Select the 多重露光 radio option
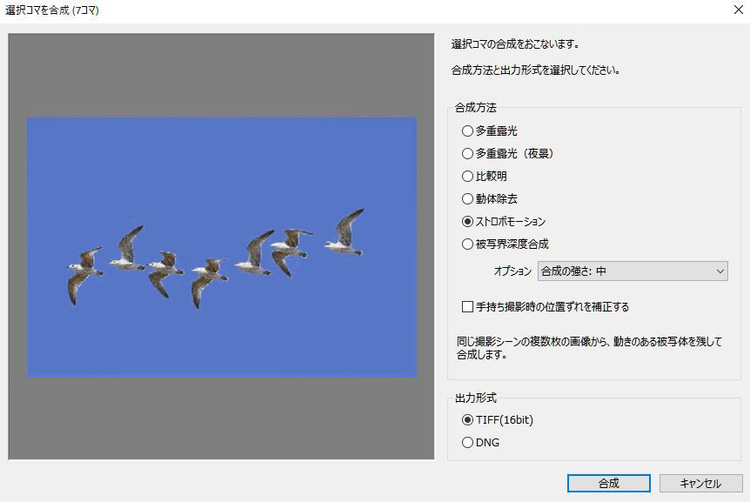This screenshot has height=502, width=750. click(467, 131)
